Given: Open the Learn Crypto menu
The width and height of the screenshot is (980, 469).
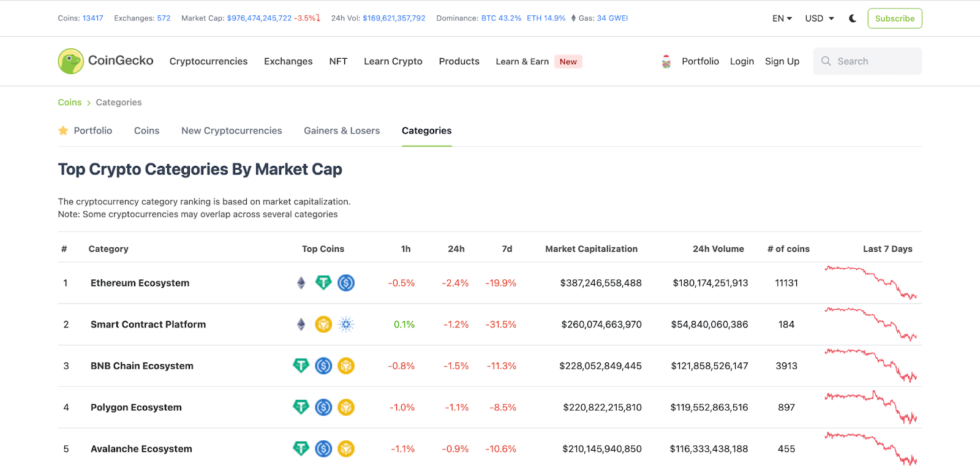Looking at the screenshot, I should tap(393, 61).
